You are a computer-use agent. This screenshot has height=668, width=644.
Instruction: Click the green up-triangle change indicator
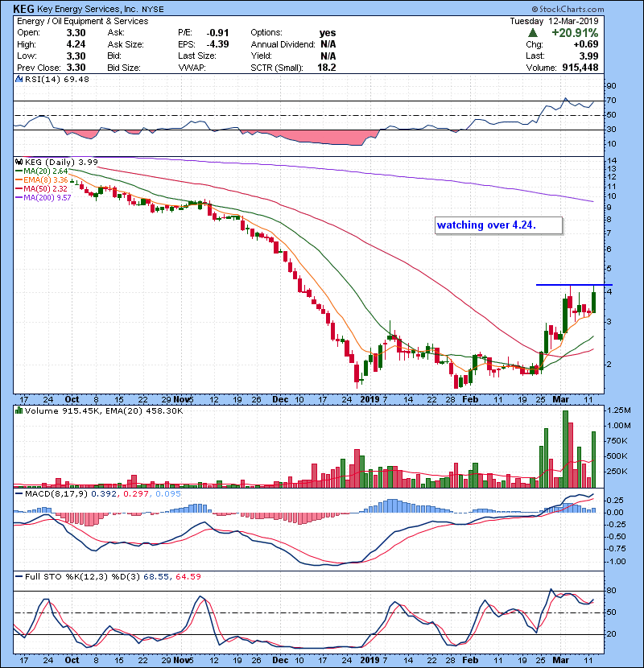532,33
